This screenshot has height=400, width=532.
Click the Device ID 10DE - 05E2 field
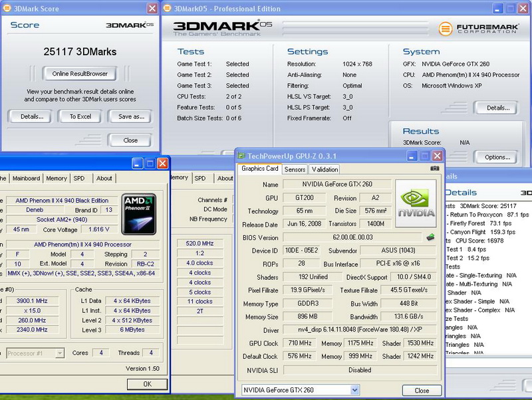coord(302,250)
